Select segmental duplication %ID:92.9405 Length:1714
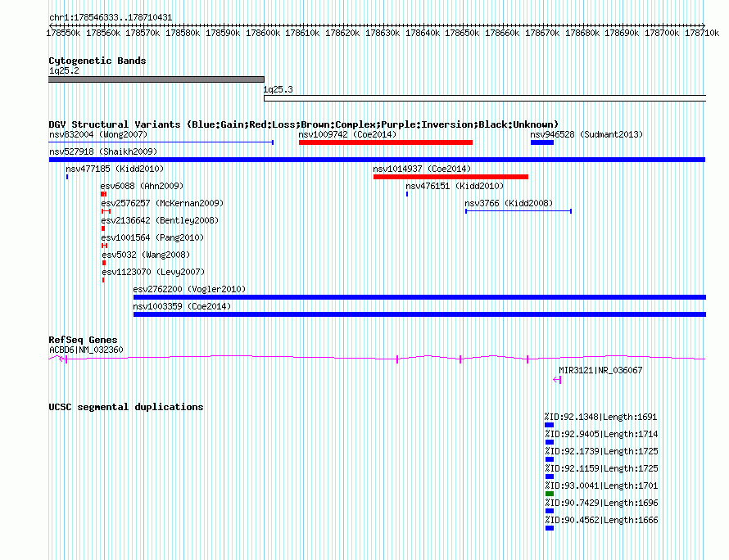The width and height of the screenshot is (729, 560). (550, 442)
